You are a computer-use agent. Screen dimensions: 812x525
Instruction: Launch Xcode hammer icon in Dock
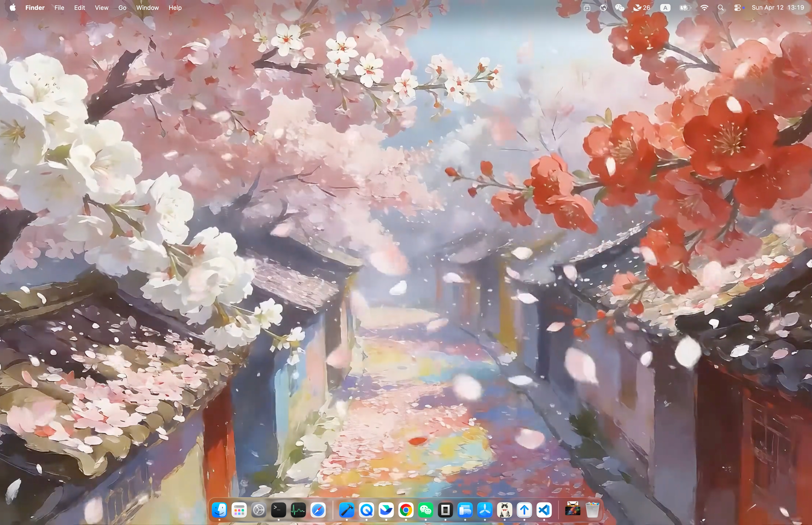click(x=347, y=510)
